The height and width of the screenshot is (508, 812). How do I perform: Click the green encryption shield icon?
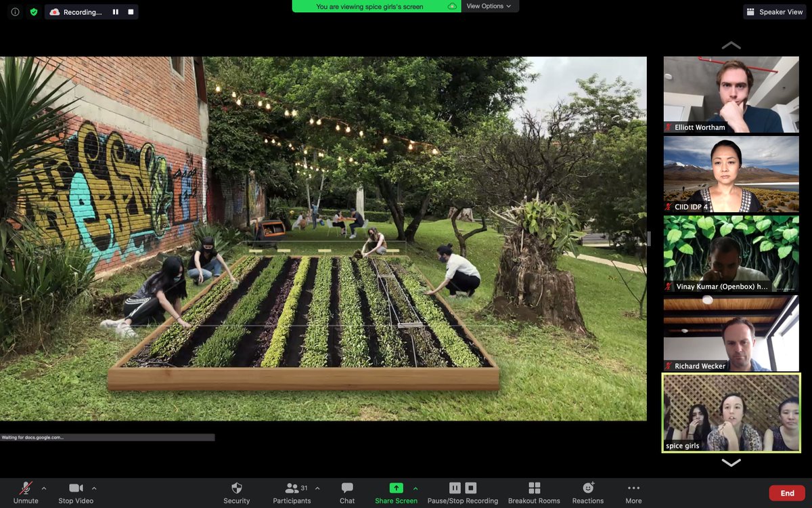(34, 12)
